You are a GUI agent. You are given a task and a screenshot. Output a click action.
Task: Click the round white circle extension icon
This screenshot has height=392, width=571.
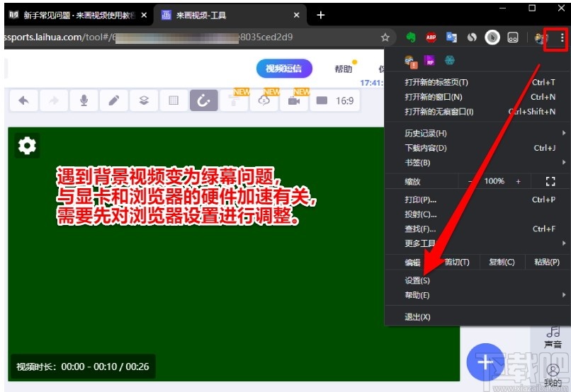(492, 37)
